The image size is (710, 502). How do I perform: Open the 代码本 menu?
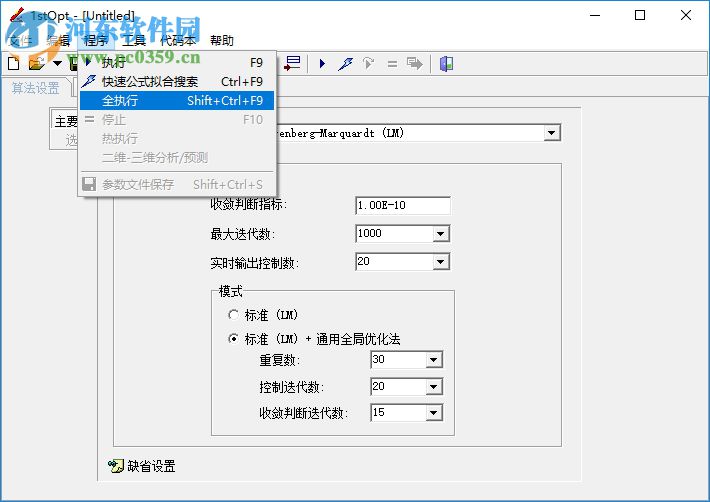pyautogui.click(x=178, y=41)
